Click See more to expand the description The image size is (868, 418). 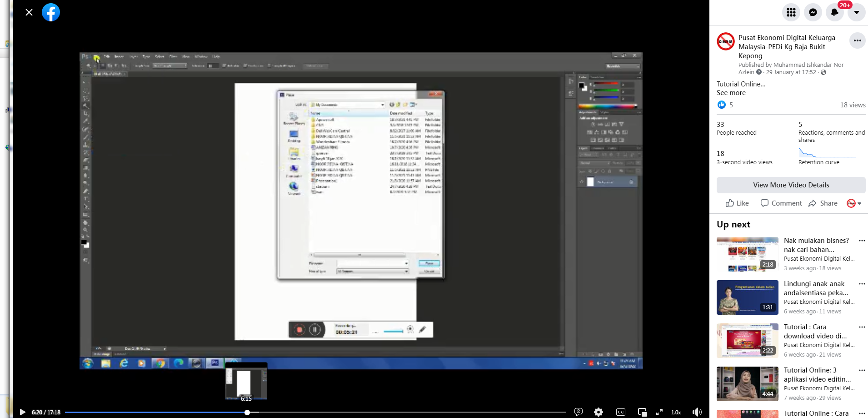point(731,93)
